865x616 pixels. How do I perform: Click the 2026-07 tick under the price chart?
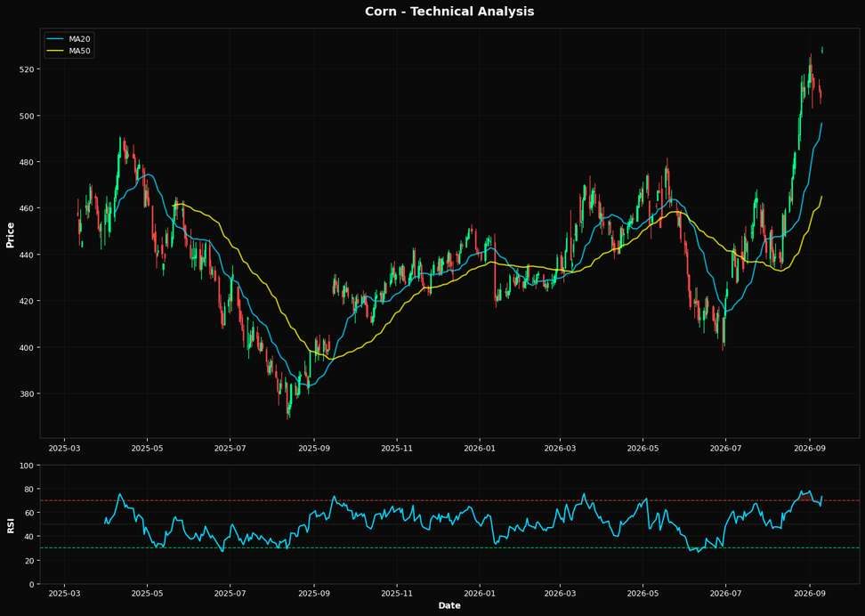pyautogui.click(x=725, y=448)
